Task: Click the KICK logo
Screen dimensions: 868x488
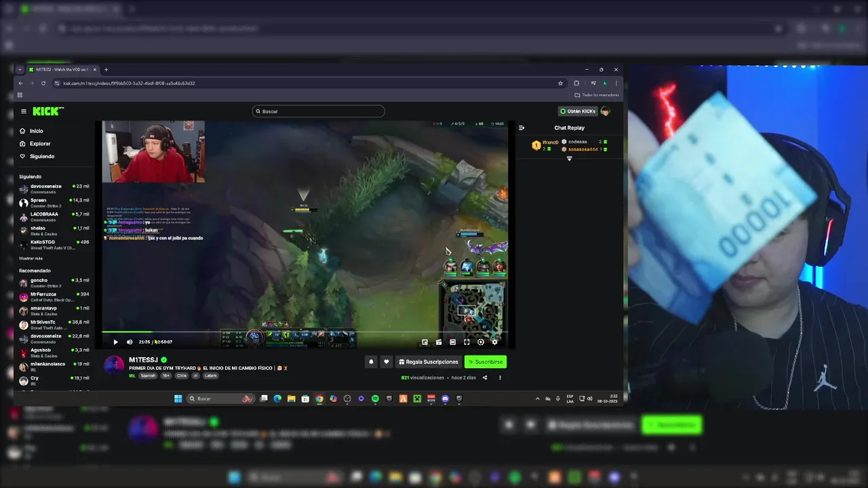Action: 47,111
